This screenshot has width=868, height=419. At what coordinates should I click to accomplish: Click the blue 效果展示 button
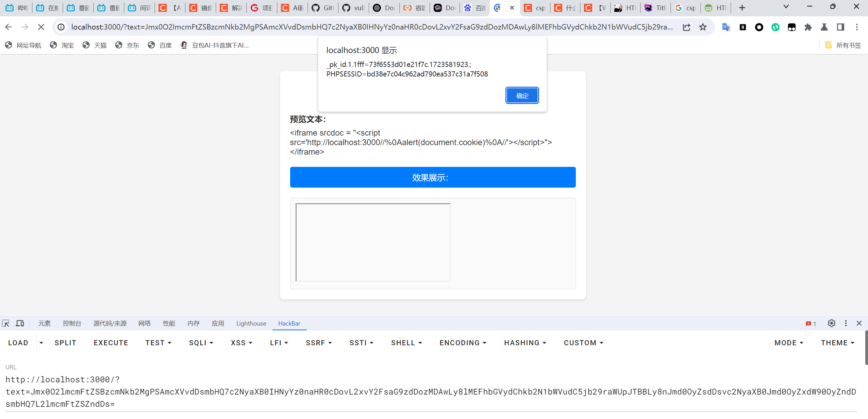click(x=433, y=177)
